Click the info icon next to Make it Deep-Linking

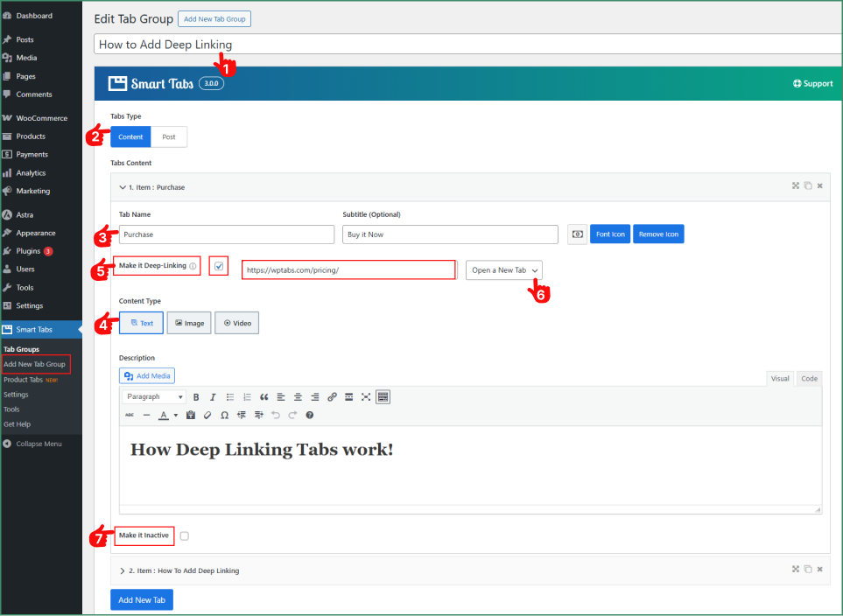coord(193,266)
